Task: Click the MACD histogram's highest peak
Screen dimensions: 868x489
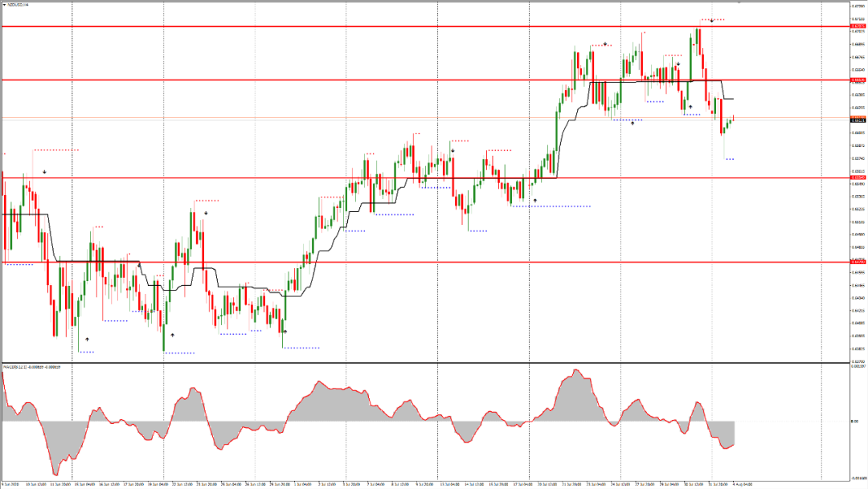Action: pos(575,371)
